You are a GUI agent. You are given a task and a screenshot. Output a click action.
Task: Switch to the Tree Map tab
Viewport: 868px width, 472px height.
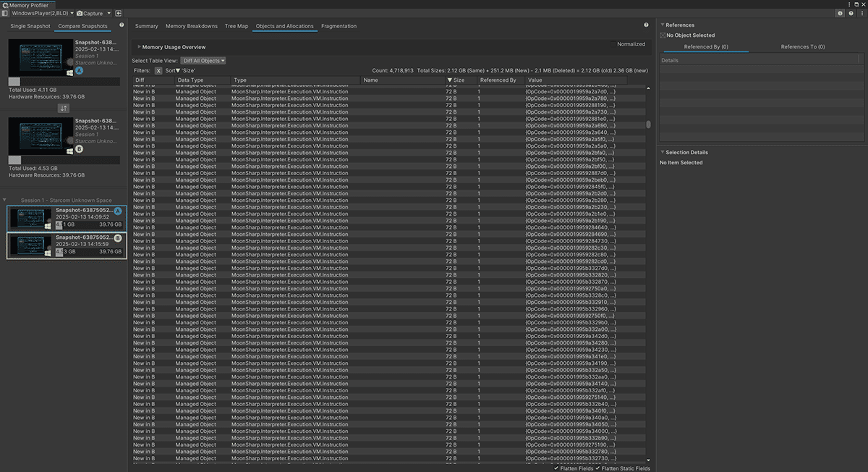click(237, 26)
